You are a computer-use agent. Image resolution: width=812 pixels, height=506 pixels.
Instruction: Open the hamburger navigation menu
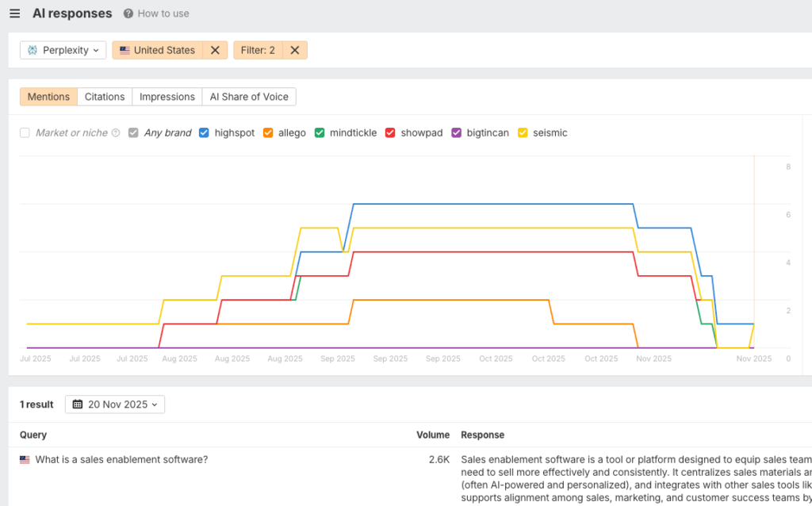click(14, 13)
